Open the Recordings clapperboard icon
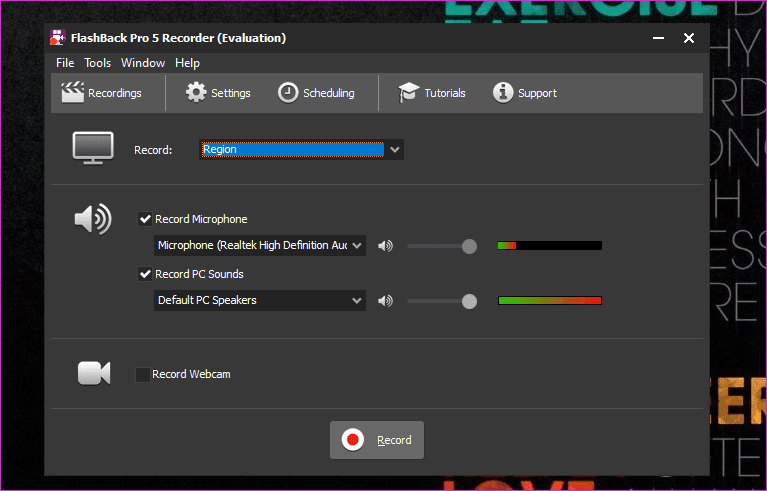Screen dimensions: 767x491 72,92
